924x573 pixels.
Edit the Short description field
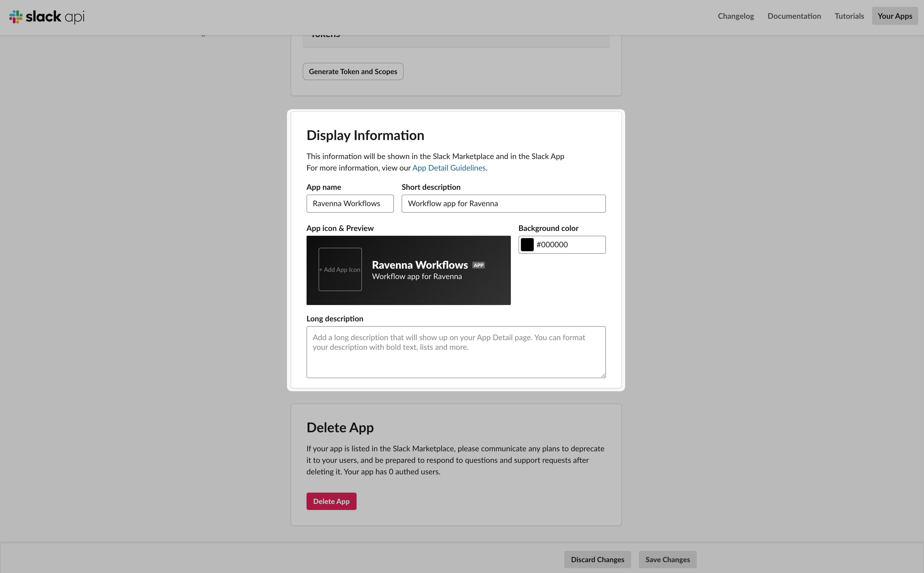click(503, 204)
